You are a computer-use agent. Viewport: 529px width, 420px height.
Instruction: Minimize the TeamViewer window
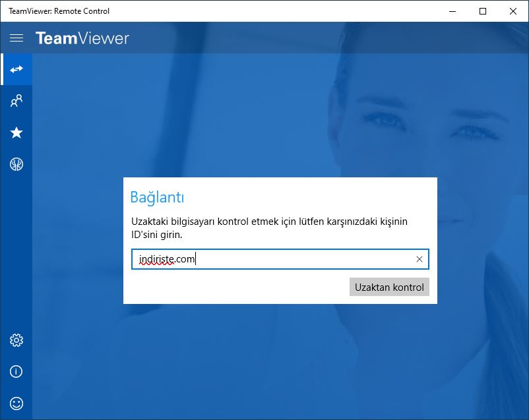[452, 11]
